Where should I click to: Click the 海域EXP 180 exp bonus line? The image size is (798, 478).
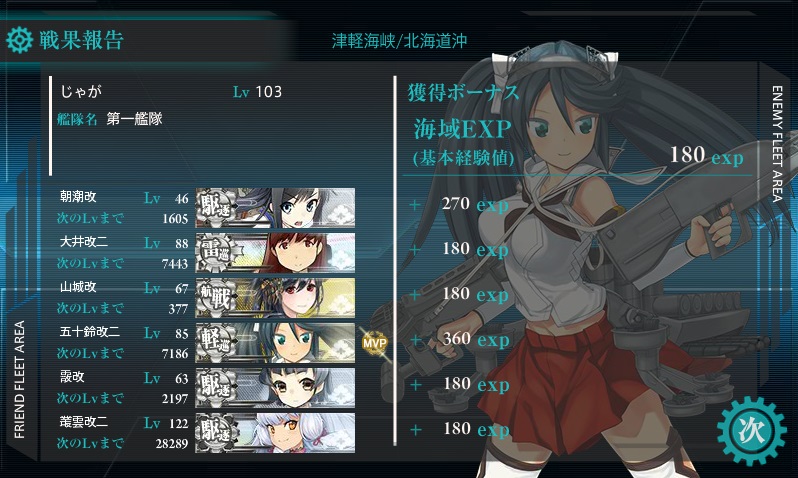tap(578, 143)
